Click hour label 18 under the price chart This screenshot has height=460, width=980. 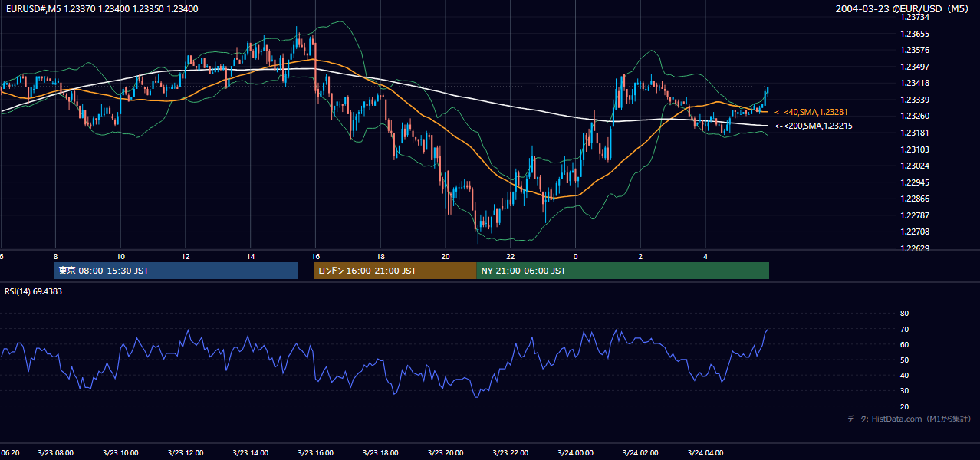[x=380, y=256]
